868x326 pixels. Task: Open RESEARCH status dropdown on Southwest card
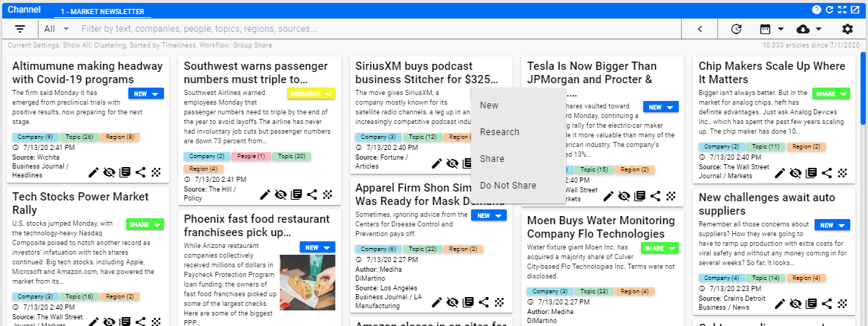point(311,94)
